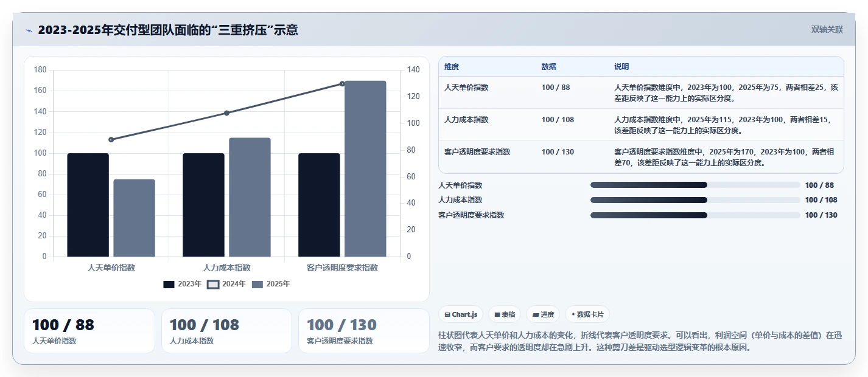This screenshot has height=377, width=868.
Task: Open the 100 / 130 客户透明度要求指数 data card
Action: [364, 331]
